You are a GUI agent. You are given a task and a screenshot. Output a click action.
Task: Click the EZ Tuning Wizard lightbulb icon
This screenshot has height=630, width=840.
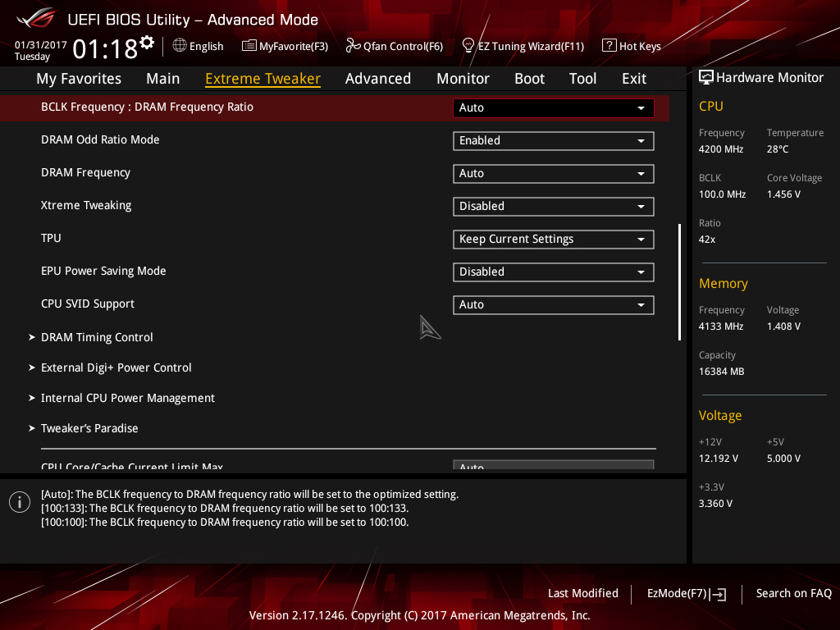pyautogui.click(x=468, y=46)
